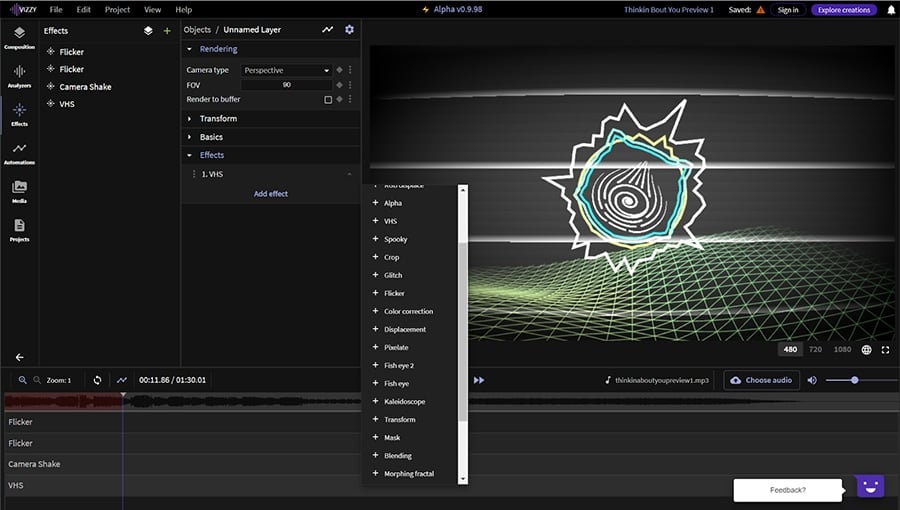Click the Saved warning triangle icon
Viewport: 900px width, 510px height.
761,10
